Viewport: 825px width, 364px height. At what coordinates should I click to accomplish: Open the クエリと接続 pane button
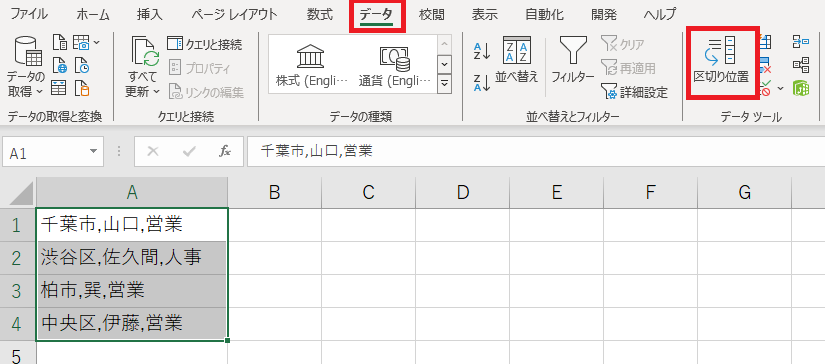click(205, 44)
